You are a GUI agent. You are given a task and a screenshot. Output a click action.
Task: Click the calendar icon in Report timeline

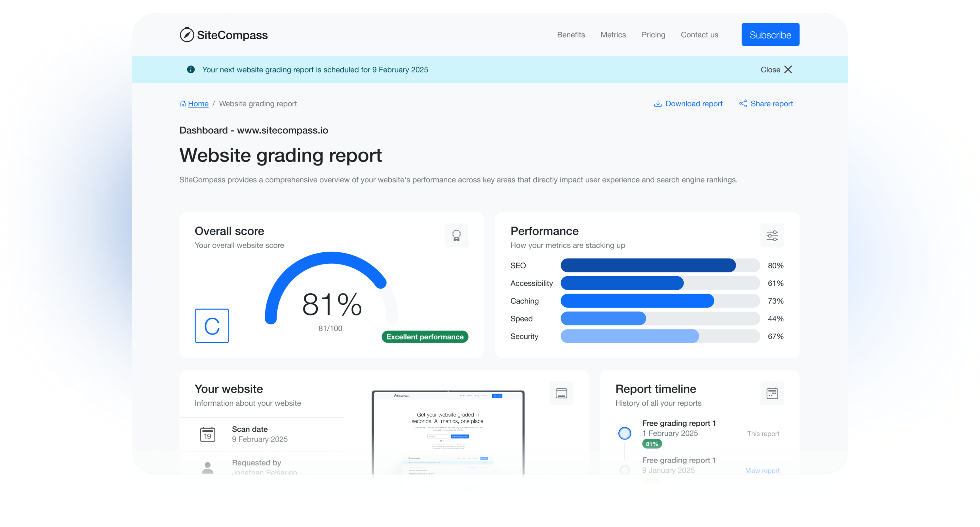coord(772,393)
